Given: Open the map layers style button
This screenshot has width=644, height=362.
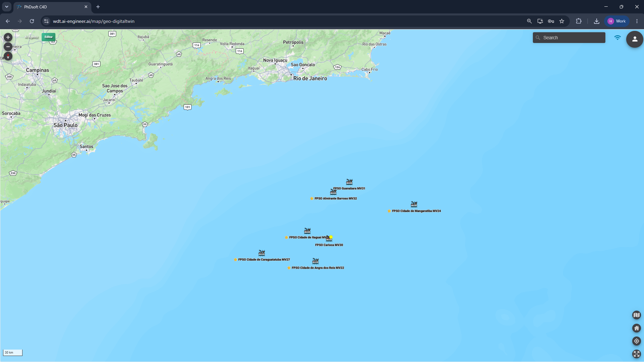Looking at the screenshot, I should tap(636, 315).
